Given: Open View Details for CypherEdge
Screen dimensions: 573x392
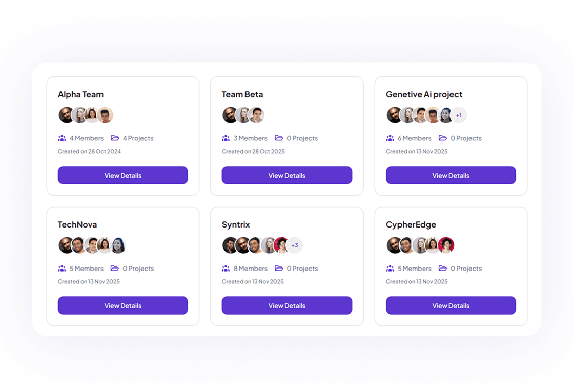Looking at the screenshot, I should coord(451,305).
